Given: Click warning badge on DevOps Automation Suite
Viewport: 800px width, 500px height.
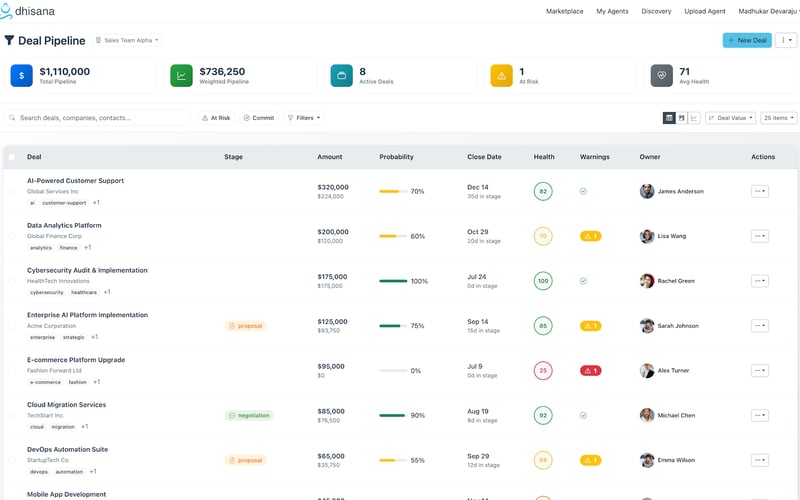Looking at the screenshot, I should click(590, 460).
